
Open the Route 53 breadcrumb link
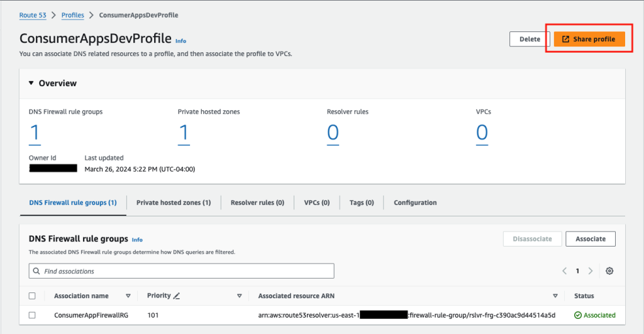point(33,15)
